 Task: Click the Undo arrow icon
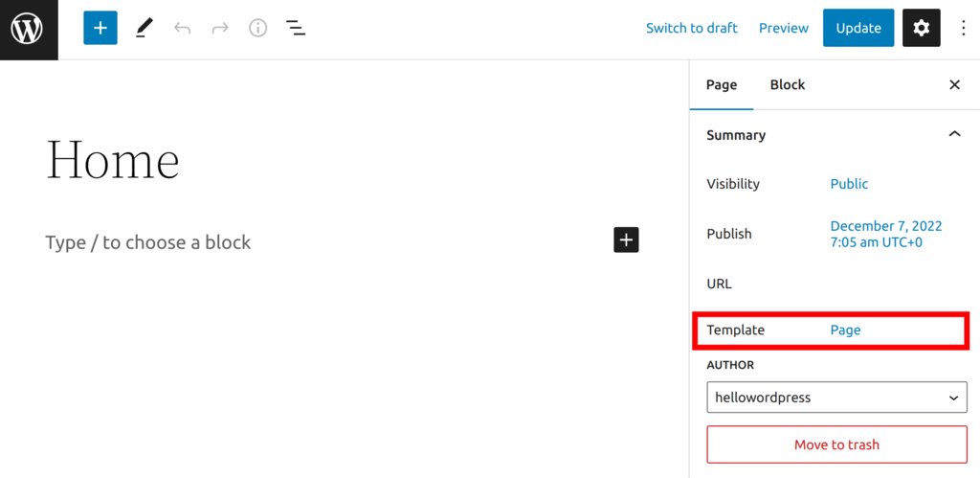click(x=182, y=29)
